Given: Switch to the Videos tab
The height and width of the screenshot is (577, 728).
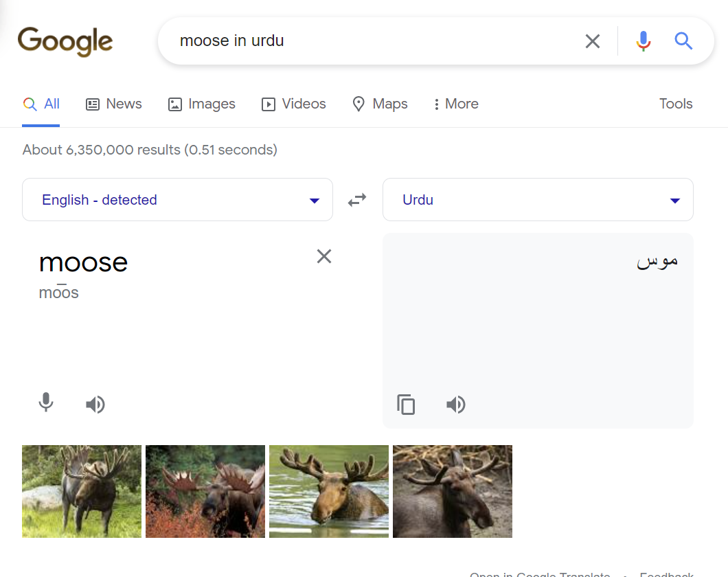Looking at the screenshot, I should pyautogui.click(x=293, y=104).
